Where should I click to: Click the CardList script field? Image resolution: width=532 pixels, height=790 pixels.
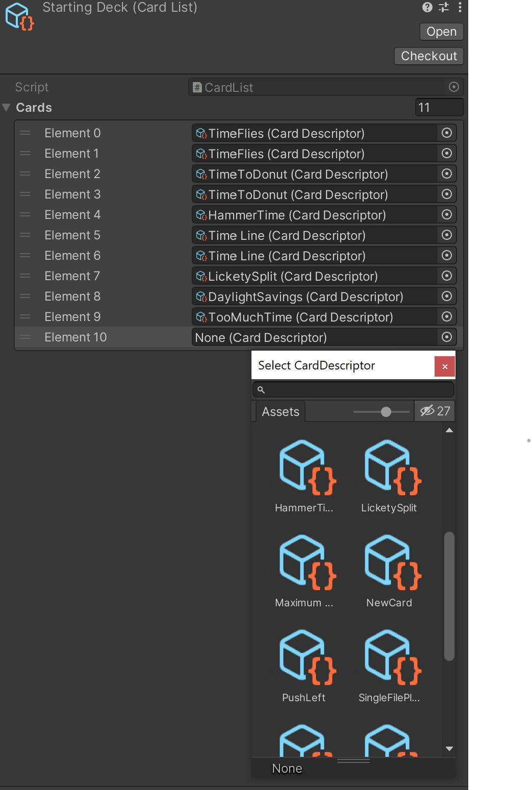coord(326,87)
